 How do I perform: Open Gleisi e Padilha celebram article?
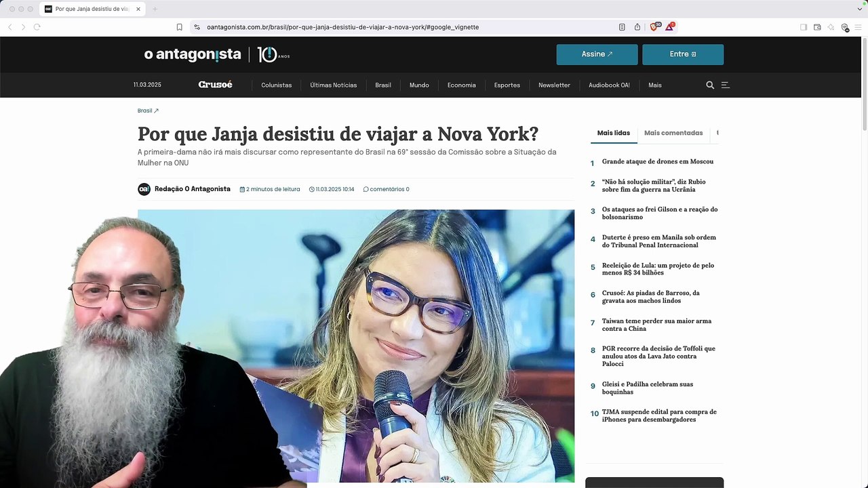pyautogui.click(x=648, y=388)
